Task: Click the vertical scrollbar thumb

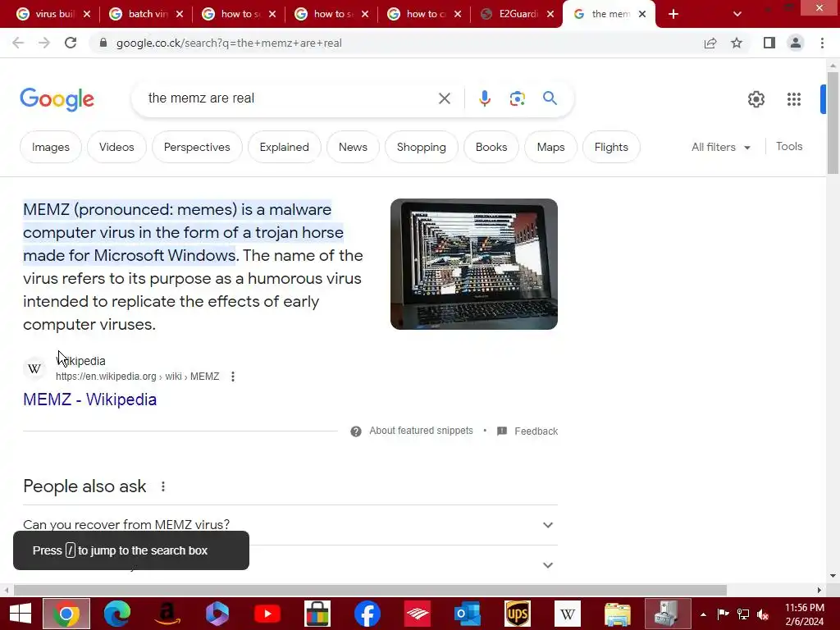Action: coord(833,123)
